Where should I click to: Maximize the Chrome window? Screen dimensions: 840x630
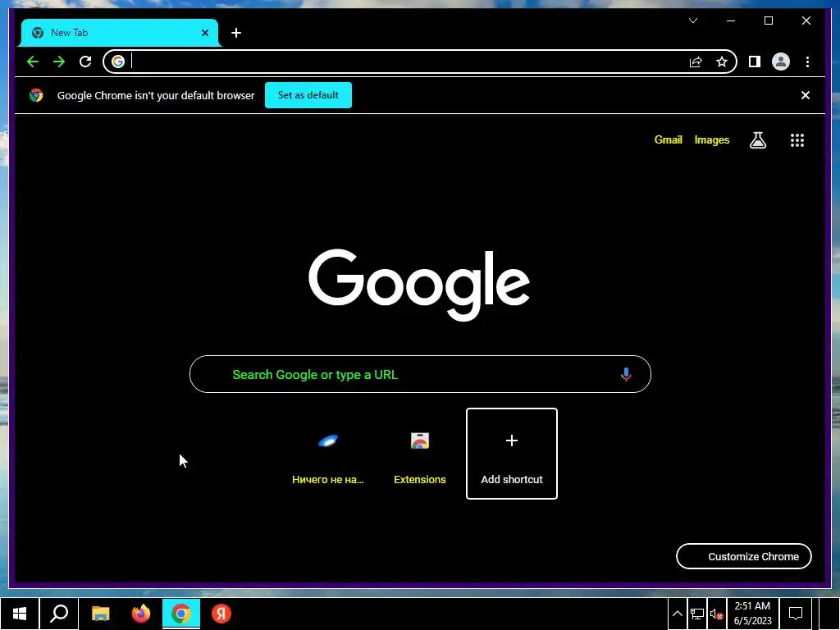(768, 21)
